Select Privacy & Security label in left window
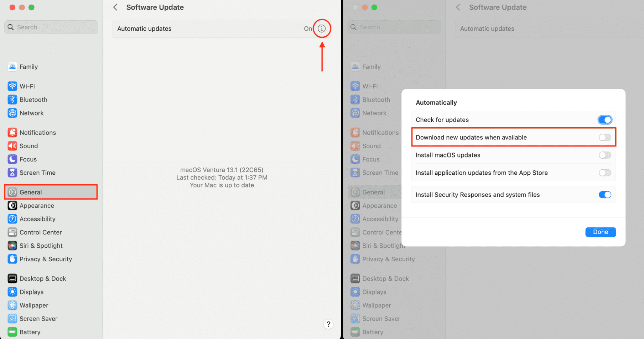This screenshot has height=339, width=644. 46,259
